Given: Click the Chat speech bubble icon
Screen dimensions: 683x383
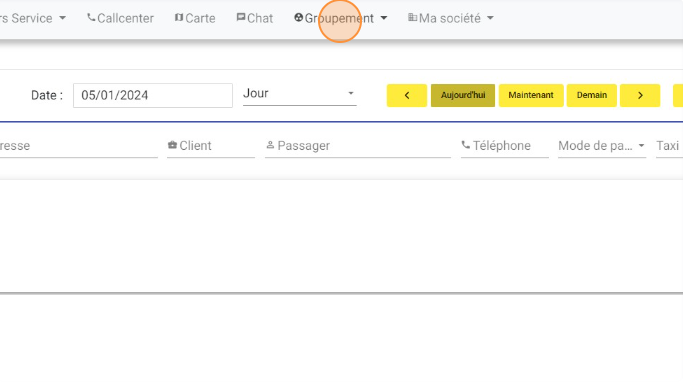Looking at the screenshot, I should pyautogui.click(x=240, y=17).
